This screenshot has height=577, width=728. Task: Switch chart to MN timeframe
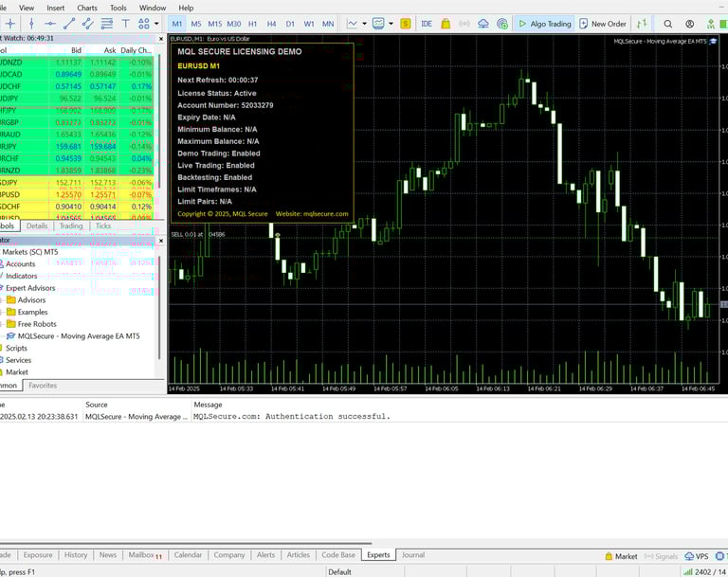click(328, 24)
